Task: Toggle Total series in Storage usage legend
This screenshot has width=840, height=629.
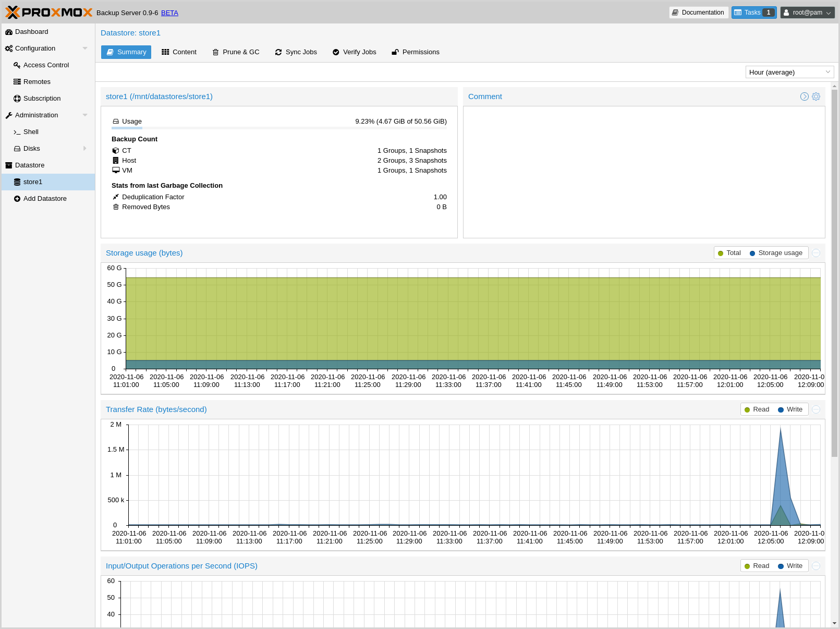Action: (729, 253)
